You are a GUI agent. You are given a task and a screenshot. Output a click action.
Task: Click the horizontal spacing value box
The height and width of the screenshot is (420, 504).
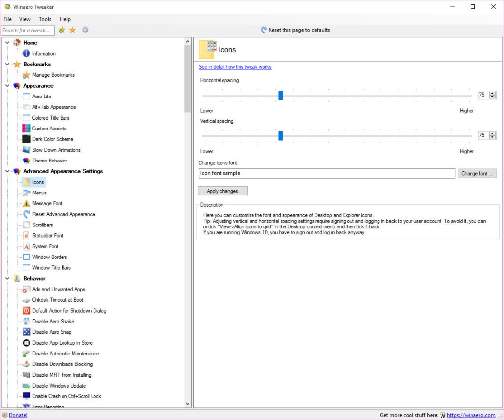[x=483, y=95]
